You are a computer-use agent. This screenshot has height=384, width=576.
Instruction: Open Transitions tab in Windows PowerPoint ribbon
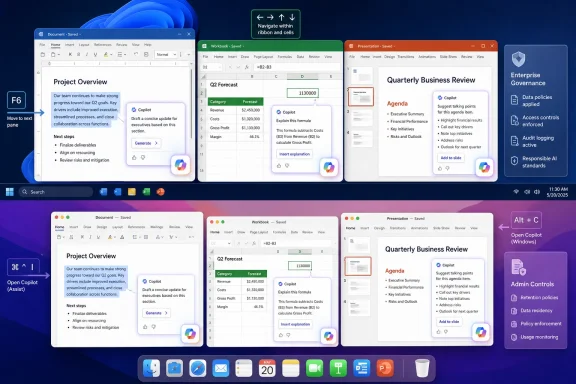(x=406, y=57)
